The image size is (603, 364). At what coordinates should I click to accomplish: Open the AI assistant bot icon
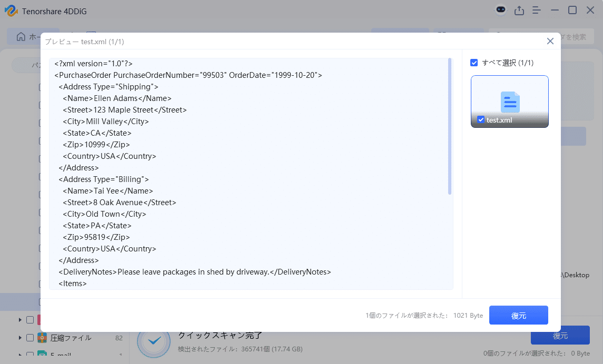pos(500,9)
